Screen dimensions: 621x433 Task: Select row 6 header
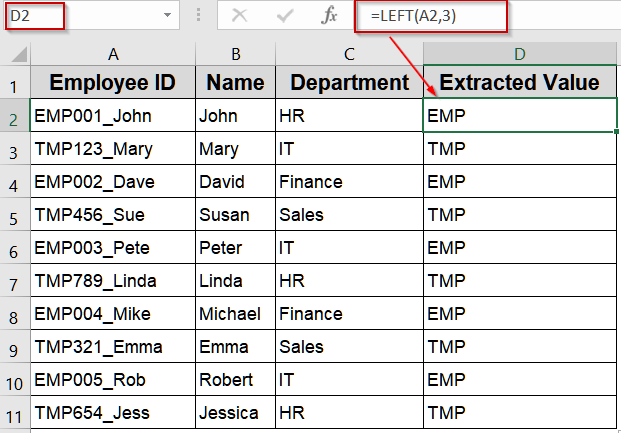pyautogui.click(x=15, y=247)
